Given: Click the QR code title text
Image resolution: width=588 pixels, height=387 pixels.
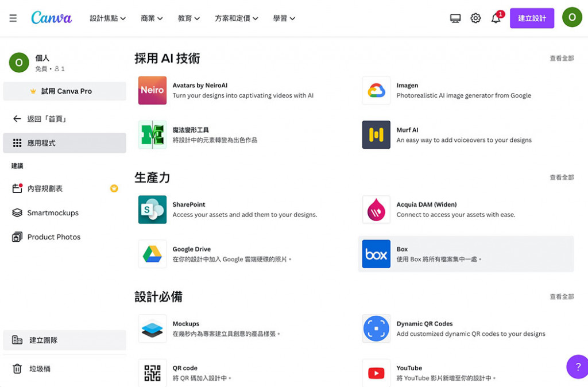Looking at the screenshot, I should coord(185,368).
